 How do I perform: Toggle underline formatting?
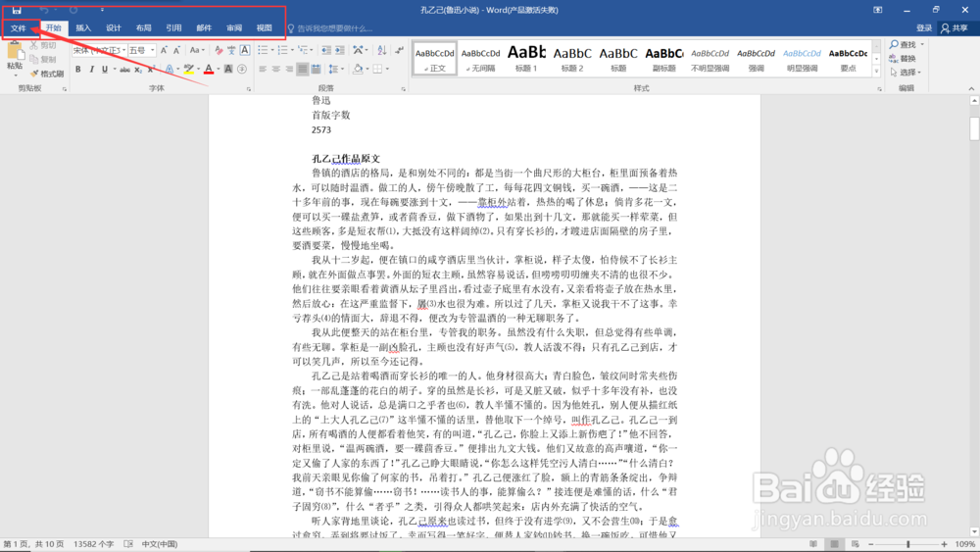coord(105,69)
